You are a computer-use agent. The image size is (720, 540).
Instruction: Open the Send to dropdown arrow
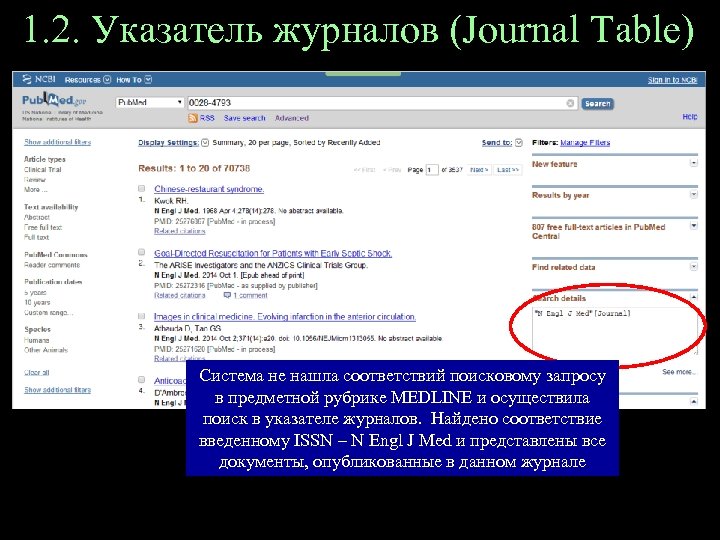point(518,143)
